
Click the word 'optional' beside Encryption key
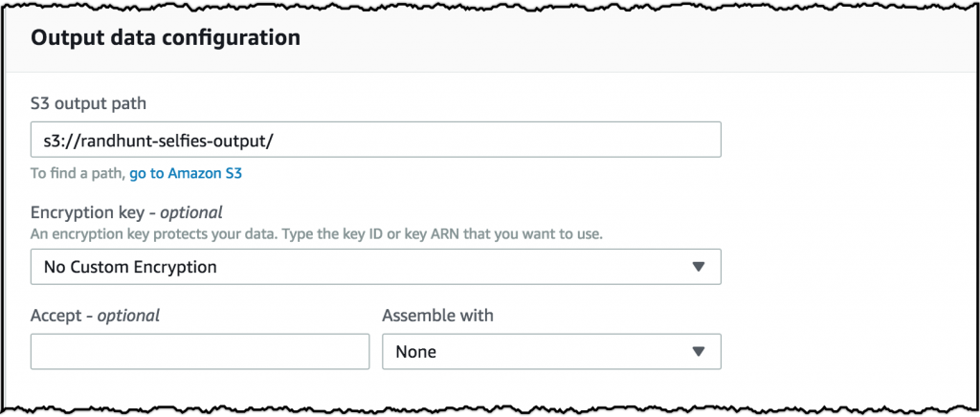point(191,212)
